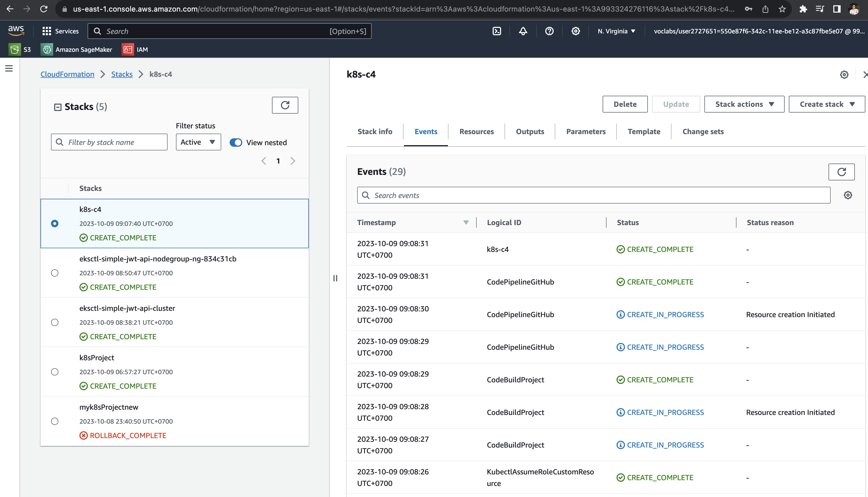868x497 pixels.
Task: Click the Delete stack button
Action: click(625, 104)
